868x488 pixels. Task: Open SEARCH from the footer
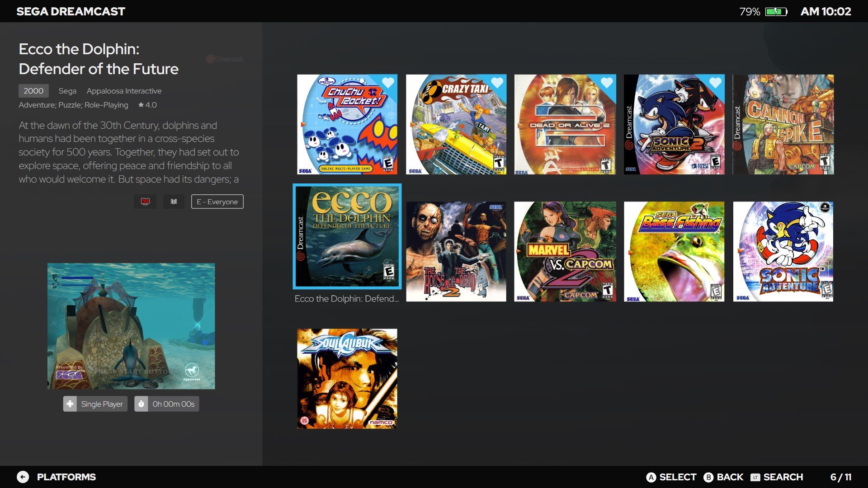tap(783, 477)
